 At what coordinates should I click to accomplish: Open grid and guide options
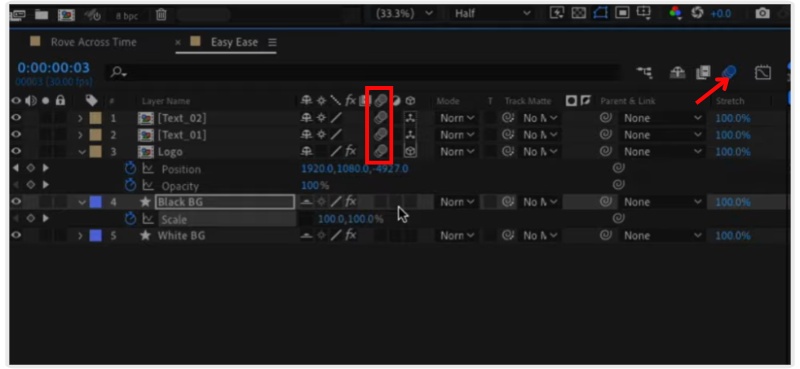pyautogui.click(x=643, y=14)
